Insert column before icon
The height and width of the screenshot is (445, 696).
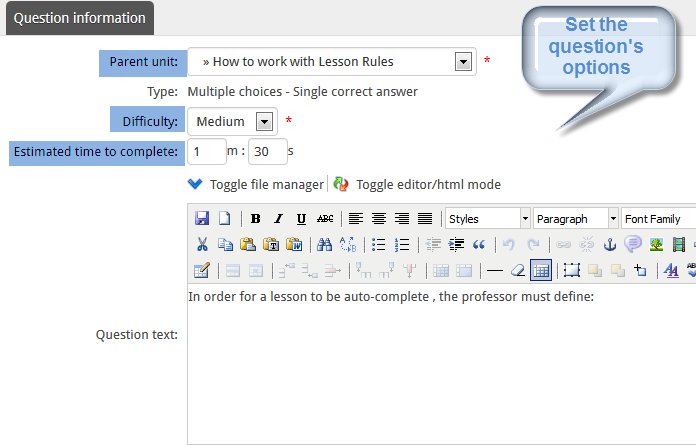pos(364,270)
